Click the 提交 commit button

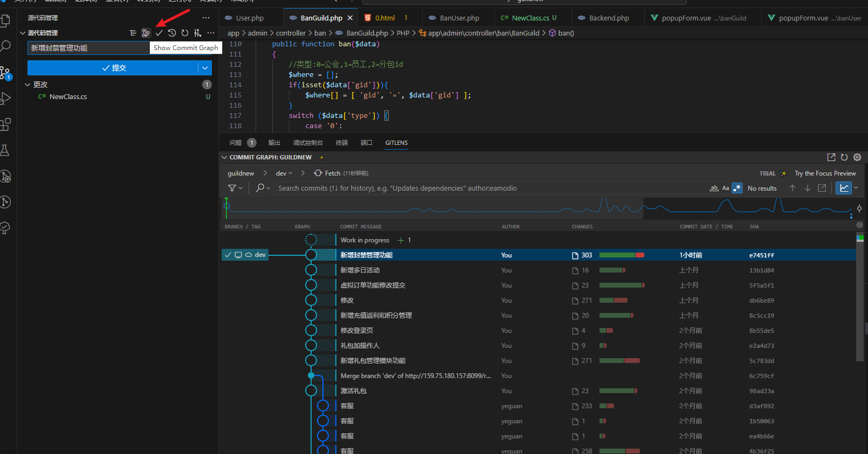click(113, 68)
